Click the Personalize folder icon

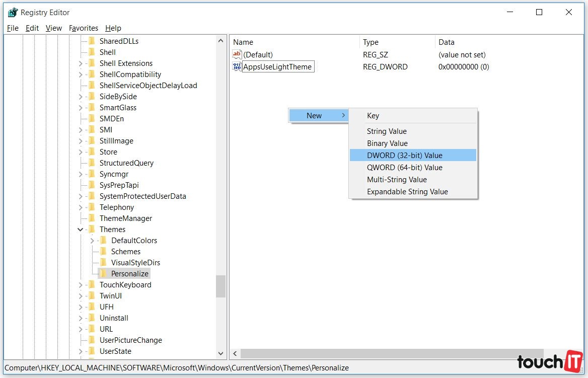(x=103, y=274)
